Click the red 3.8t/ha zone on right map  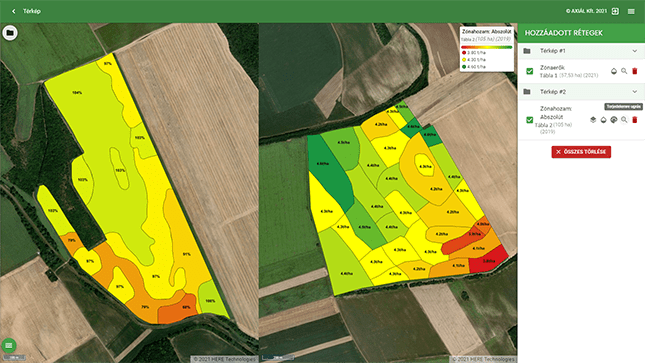coord(489,260)
